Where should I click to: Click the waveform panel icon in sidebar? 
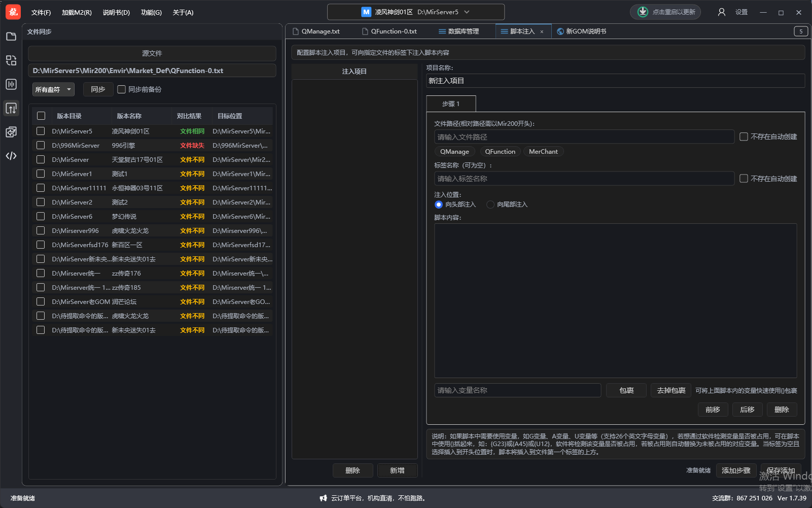pos(11,84)
